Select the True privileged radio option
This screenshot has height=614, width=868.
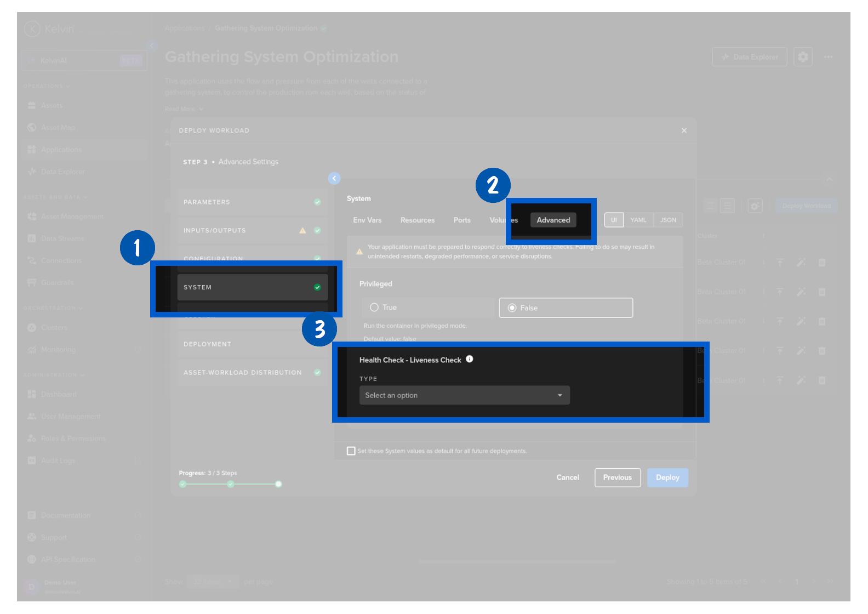click(x=374, y=308)
